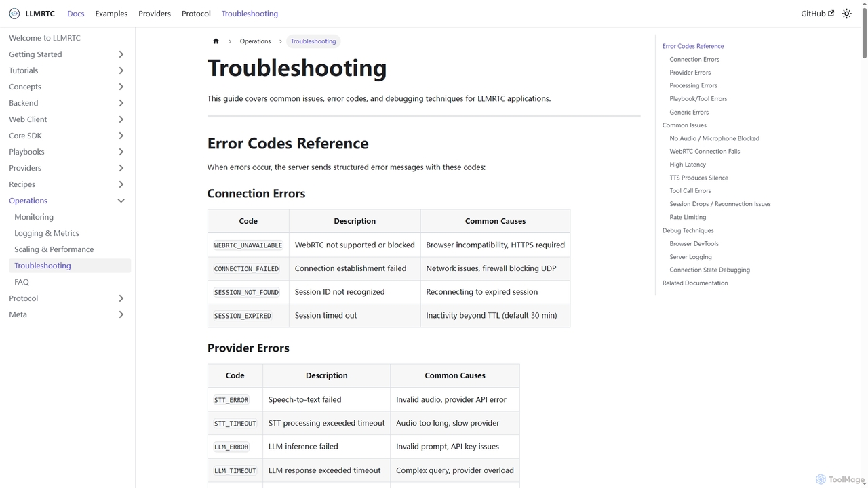Jump to Debug Techniques in contents
868x488 pixels.
point(688,230)
